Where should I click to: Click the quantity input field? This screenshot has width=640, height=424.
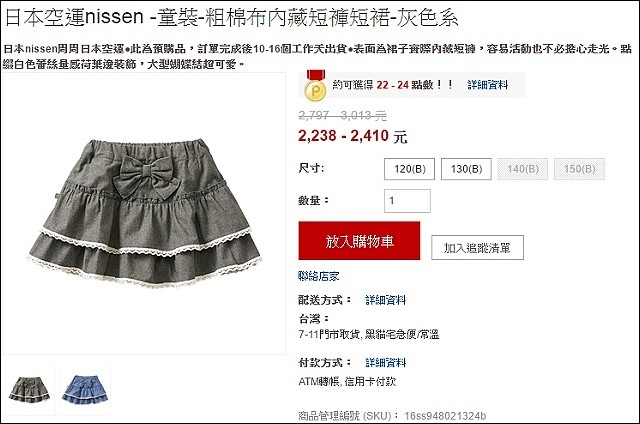[x=407, y=201]
